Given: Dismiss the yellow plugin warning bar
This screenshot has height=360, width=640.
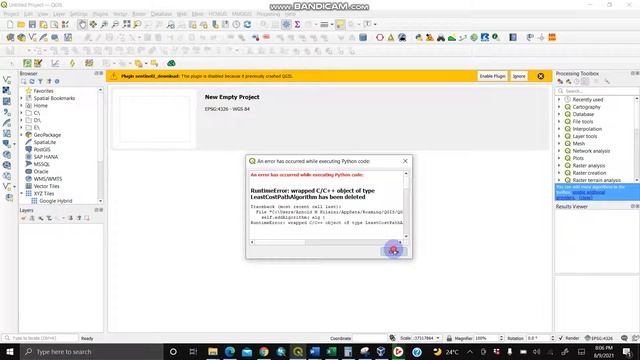Looking at the screenshot, I should (540, 76).
